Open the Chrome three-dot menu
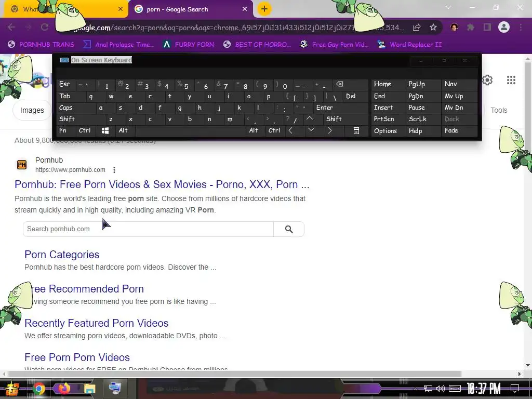532x399 pixels. click(521, 27)
